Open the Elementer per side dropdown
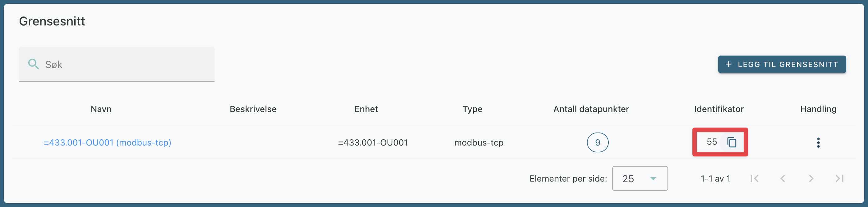This screenshot has width=868, height=207. 639,178
